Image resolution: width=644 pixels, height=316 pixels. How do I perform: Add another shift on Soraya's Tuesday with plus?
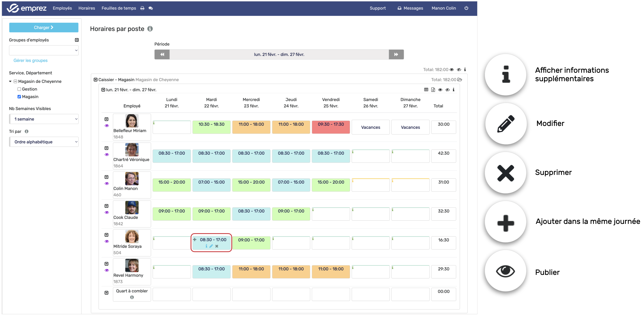tap(194, 240)
